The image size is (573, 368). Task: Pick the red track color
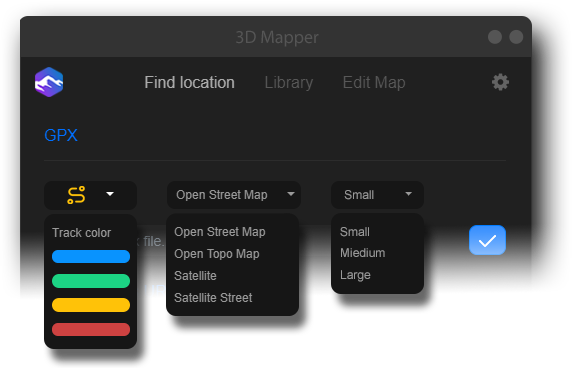point(91,329)
